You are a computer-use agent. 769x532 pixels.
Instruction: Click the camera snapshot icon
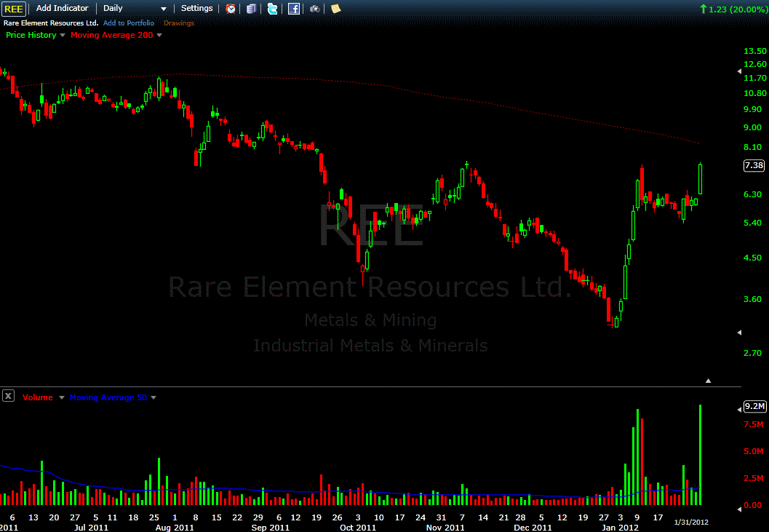(x=315, y=8)
